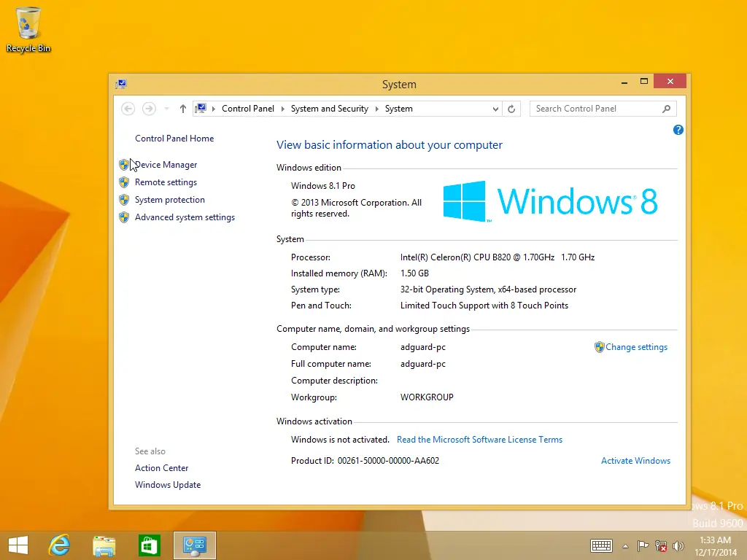The image size is (747, 560).
Task: Click the Action Center flag icon
Action: [643, 545]
